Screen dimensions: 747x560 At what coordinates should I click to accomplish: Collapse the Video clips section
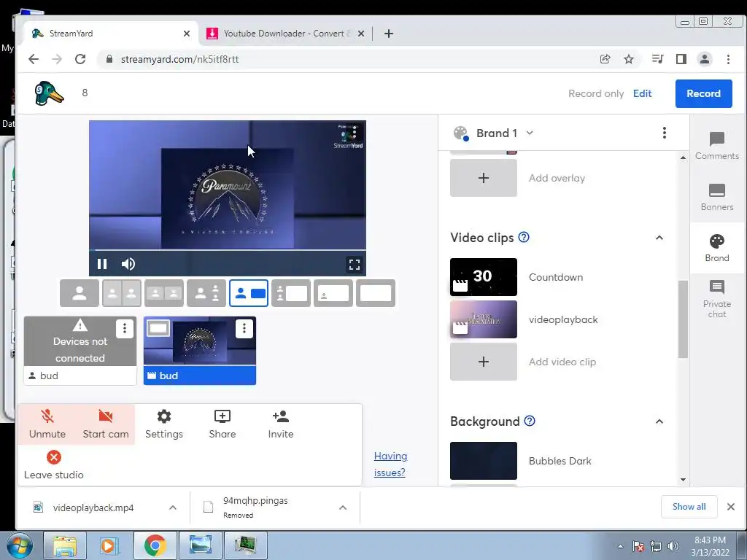coord(659,238)
